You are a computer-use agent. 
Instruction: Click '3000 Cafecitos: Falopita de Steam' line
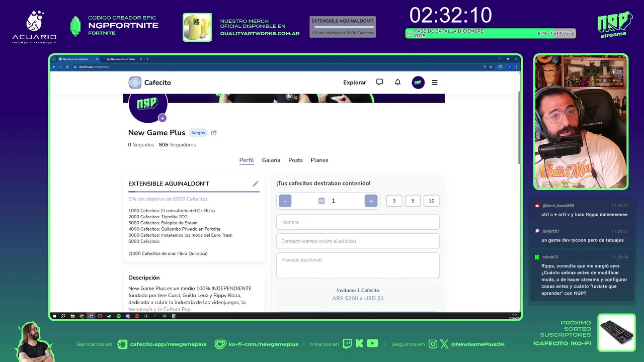163,223
